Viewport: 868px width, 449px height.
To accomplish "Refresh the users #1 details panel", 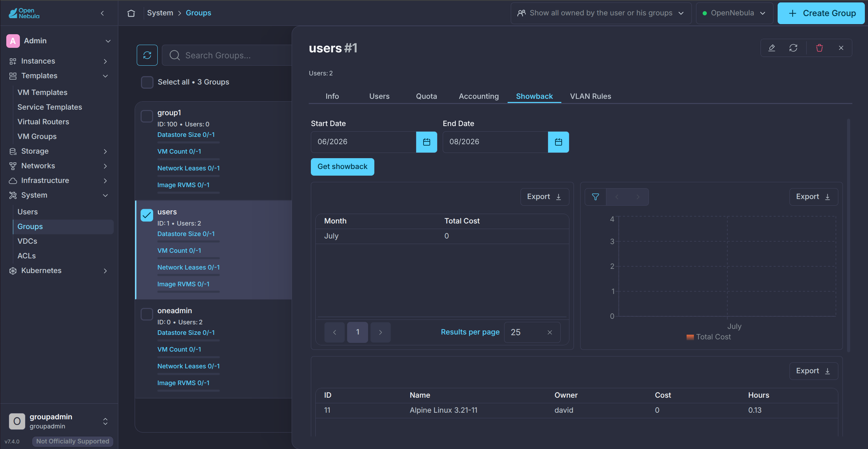I will click(x=793, y=48).
